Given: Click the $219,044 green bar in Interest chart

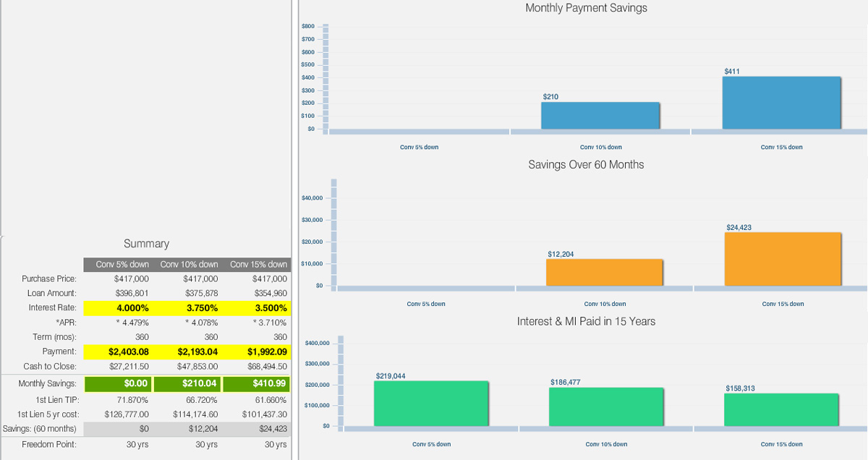Looking at the screenshot, I should [431, 404].
